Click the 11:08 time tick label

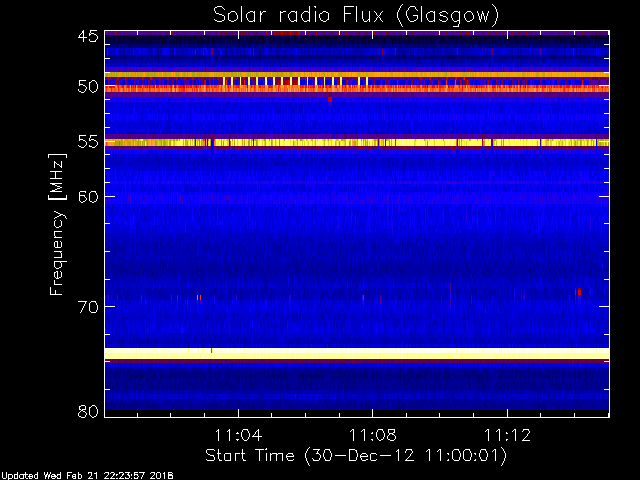click(x=373, y=435)
